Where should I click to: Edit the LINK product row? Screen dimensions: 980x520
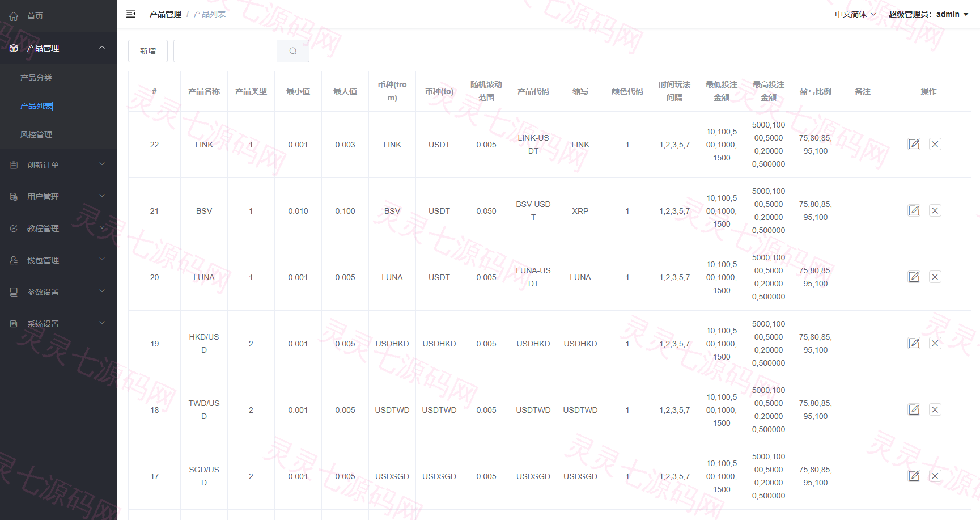[x=914, y=144]
